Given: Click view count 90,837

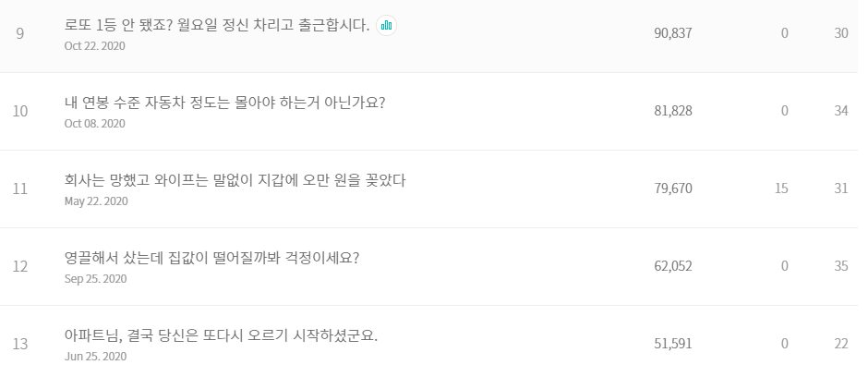Looking at the screenshot, I should pos(673,33).
